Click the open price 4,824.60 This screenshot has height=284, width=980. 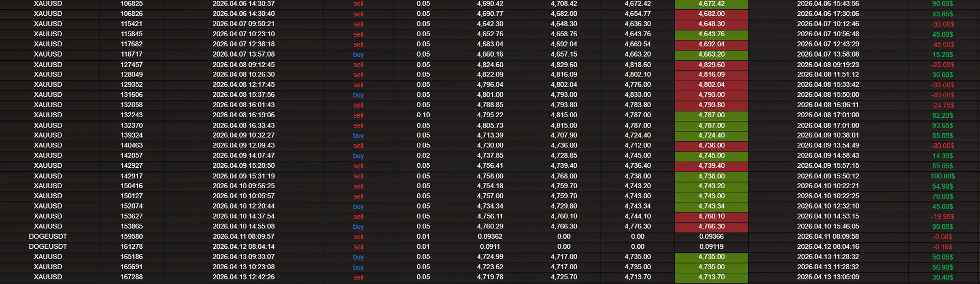tap(490, 65)
